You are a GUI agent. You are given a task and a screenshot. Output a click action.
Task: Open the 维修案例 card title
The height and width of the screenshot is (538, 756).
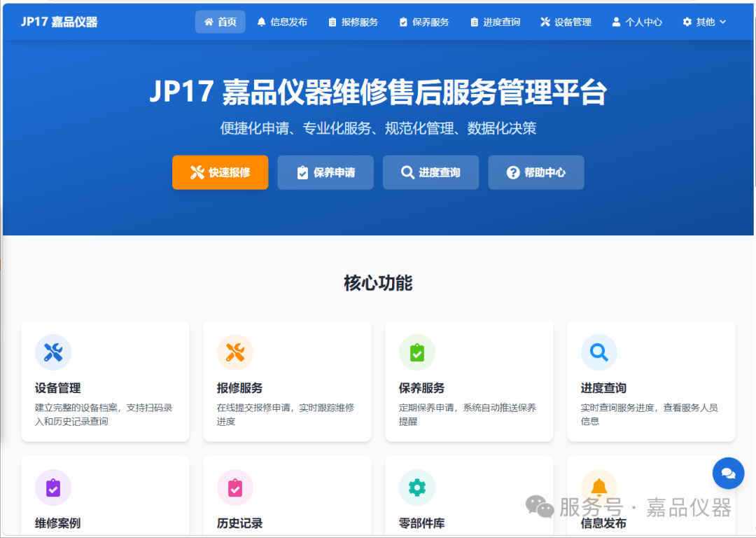pyautogui.click(x=57, y=523)
